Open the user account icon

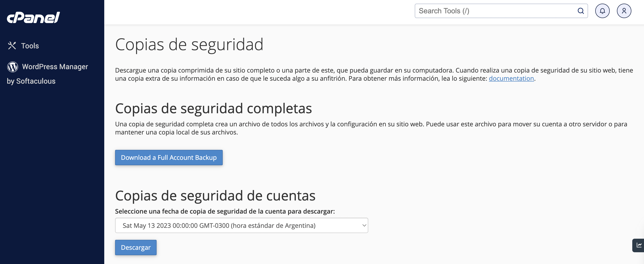[624, 11]
